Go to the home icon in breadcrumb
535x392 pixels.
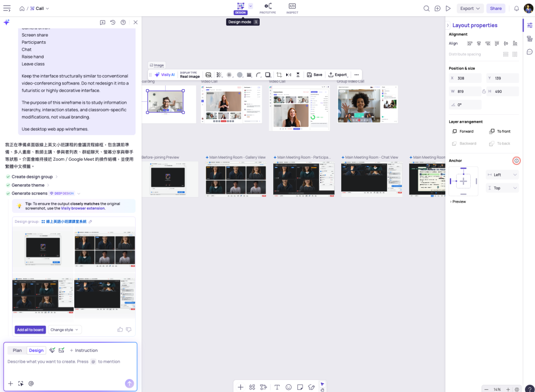tap(22, 8)
